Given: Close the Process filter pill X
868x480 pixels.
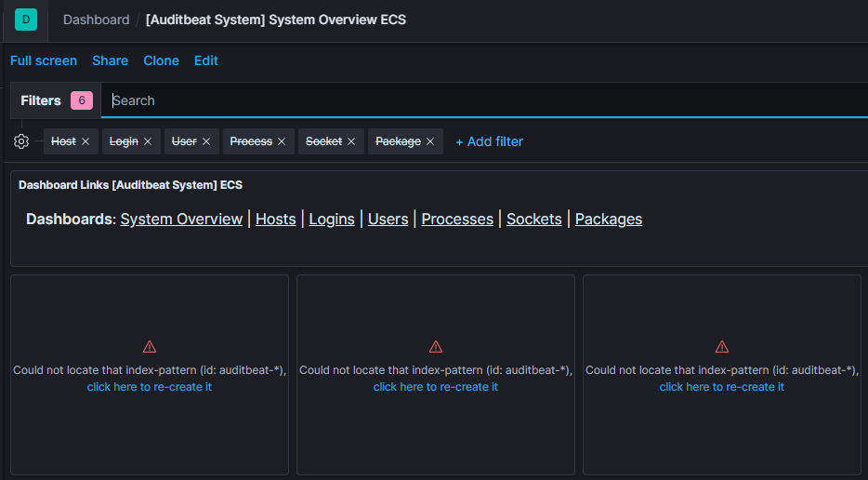Looking at the screenshot, I should click(x=282, y=141).
